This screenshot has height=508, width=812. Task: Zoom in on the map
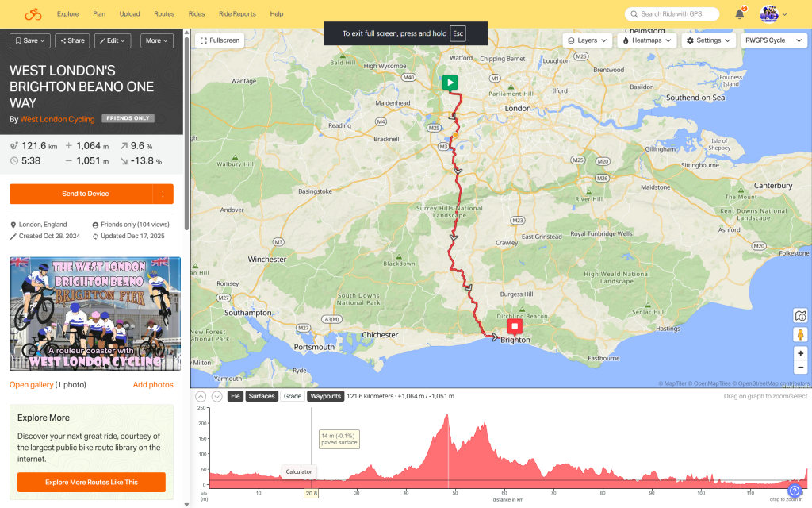(800, 353)
